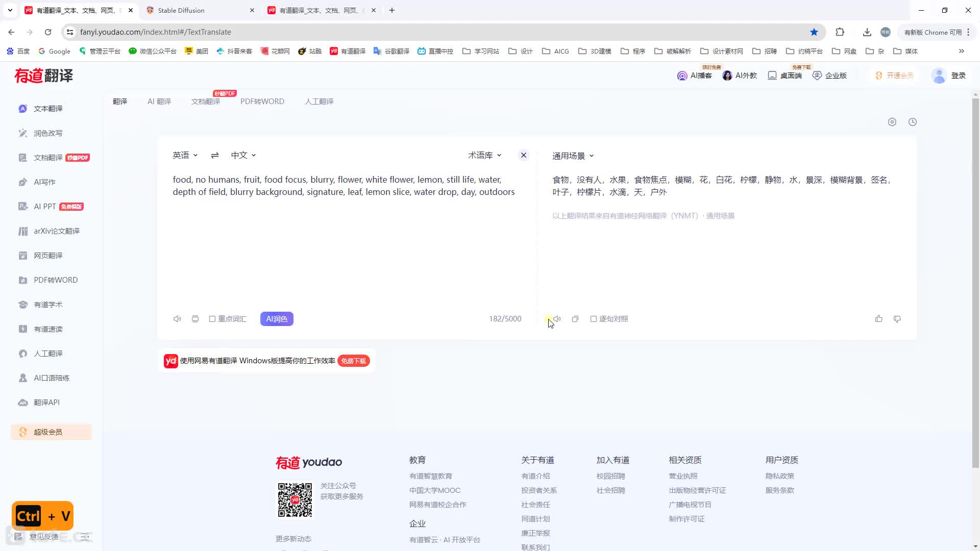Open AI播客 in the header
The image size is (980, 551).
pos(694,76)
